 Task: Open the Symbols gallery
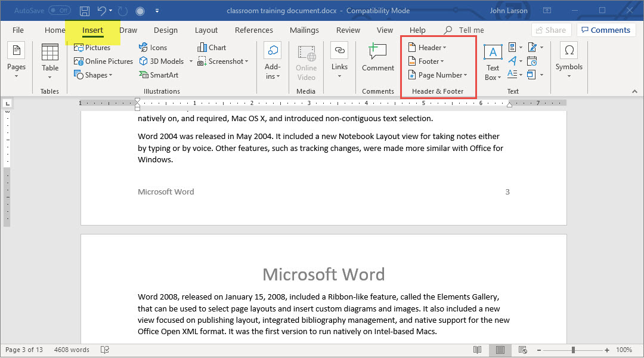pyautogui.click(x=569, y=60)
